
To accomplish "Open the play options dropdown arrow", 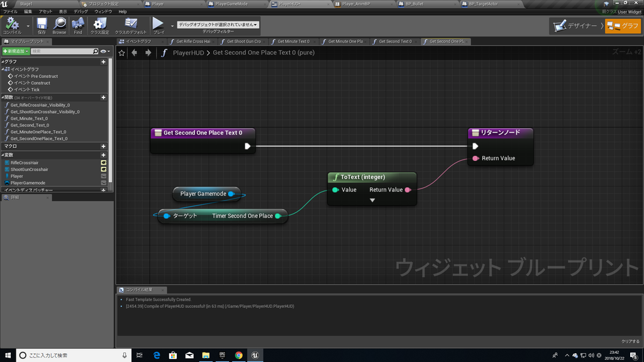I will point(172,26).
